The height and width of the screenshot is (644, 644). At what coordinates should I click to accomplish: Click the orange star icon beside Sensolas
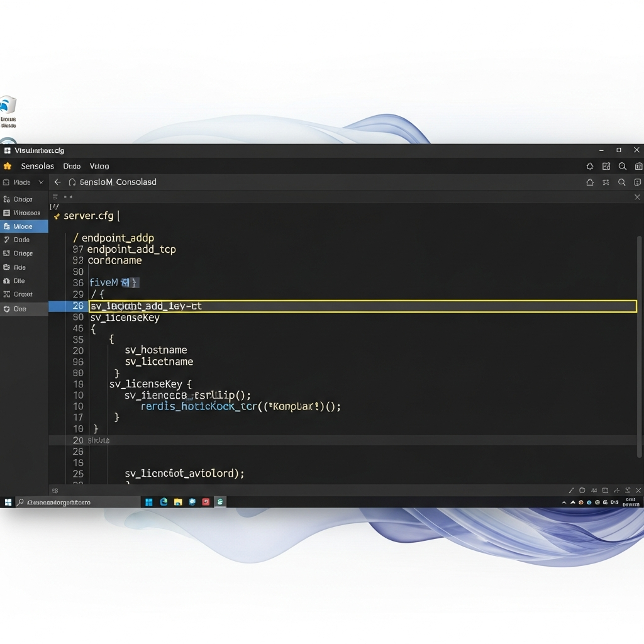click(x=8, y=166)
